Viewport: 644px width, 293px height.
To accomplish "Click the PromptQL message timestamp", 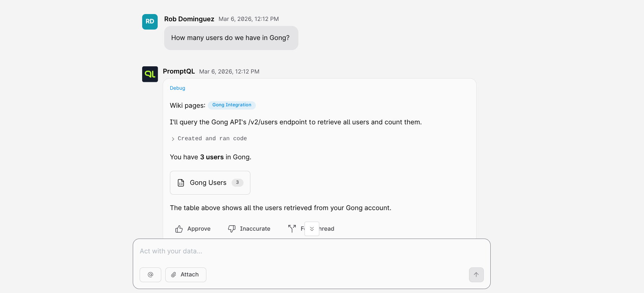I will tap(229, 72).
